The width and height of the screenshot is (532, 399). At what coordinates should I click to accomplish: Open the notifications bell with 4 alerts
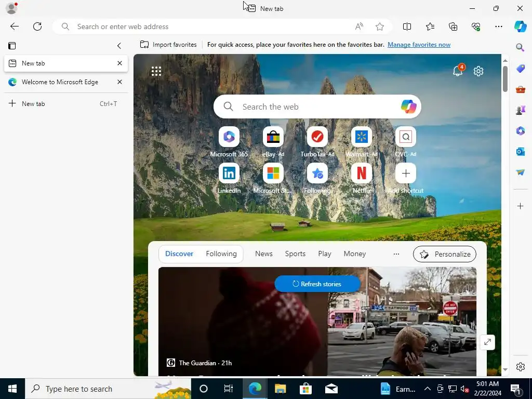click(x=458, y=71)
